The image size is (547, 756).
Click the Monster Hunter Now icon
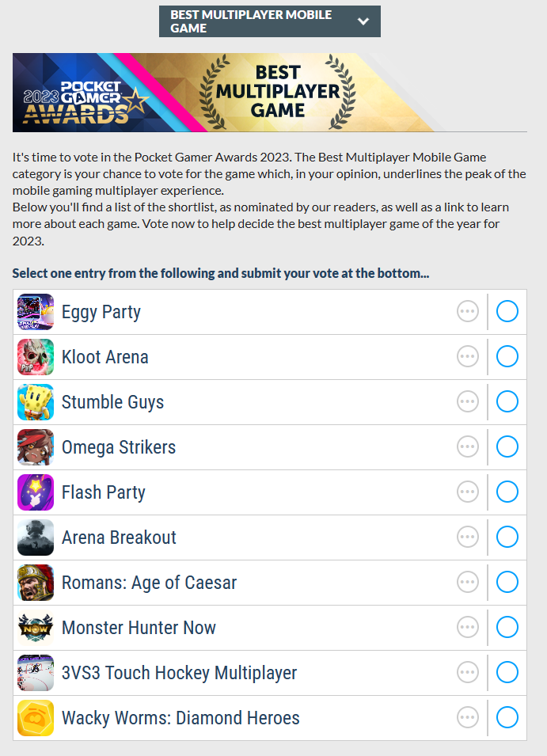[36, 628]
